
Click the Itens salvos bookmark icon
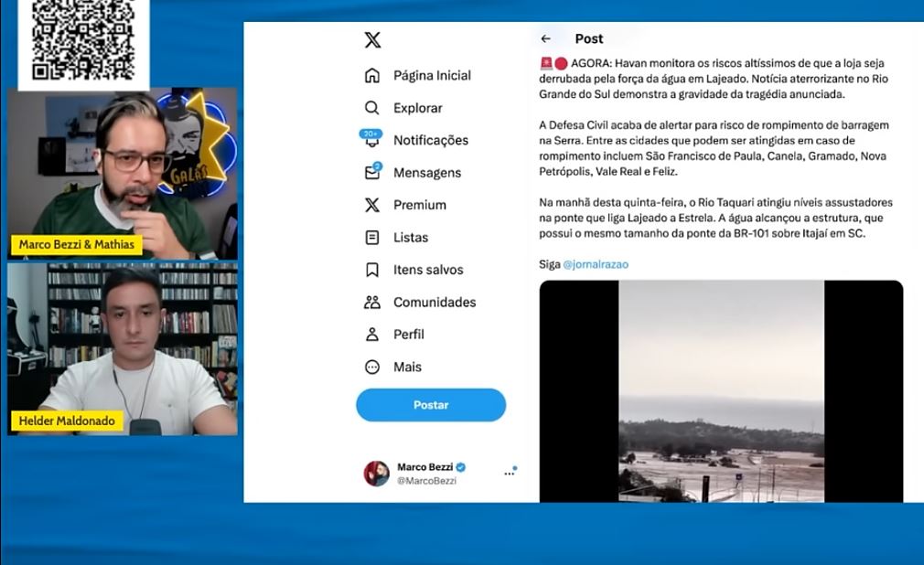tap(371, 270)
